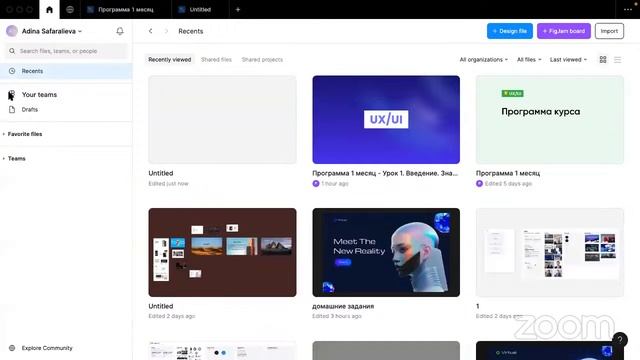Open the globe community tab icon
The width and height of the screenshot is (640, 360).
(x=70, y=9)
